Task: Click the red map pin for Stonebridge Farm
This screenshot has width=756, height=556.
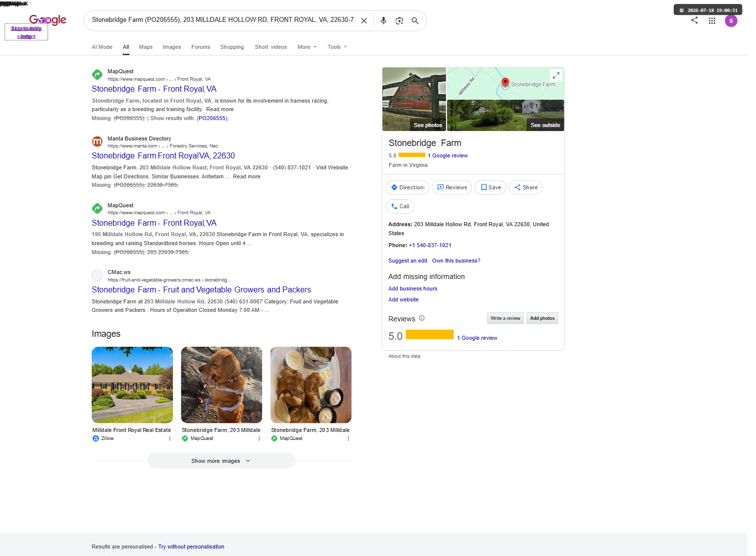Action: (505, 83)
